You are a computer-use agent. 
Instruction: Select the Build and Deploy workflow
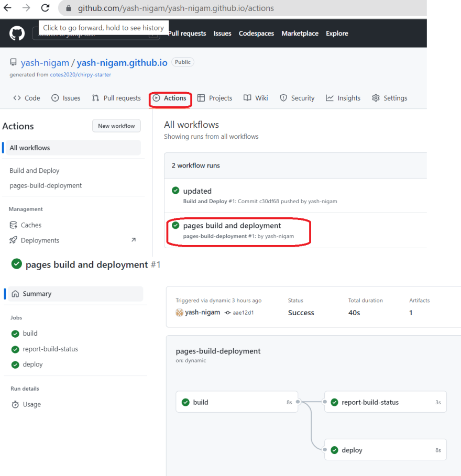coord(35,171)
